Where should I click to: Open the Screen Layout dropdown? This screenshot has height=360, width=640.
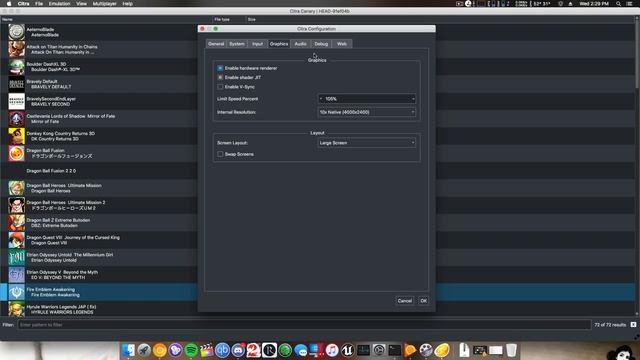367,143
